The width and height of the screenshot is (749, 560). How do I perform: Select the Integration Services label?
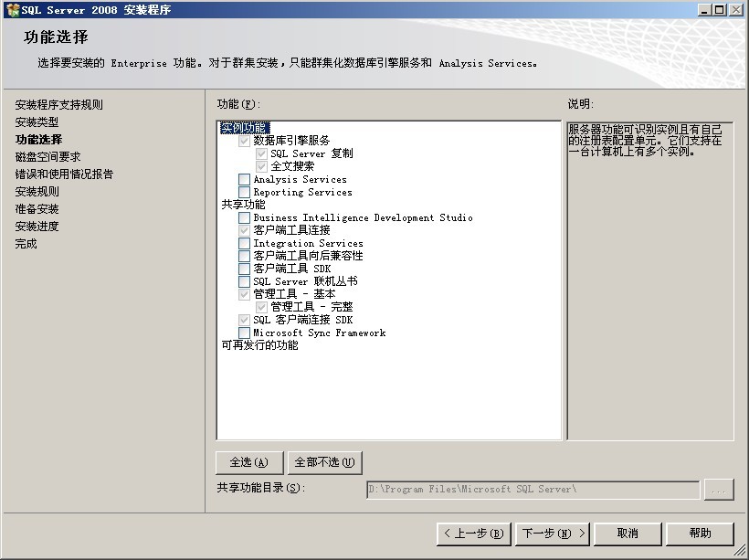click(308, 243)
